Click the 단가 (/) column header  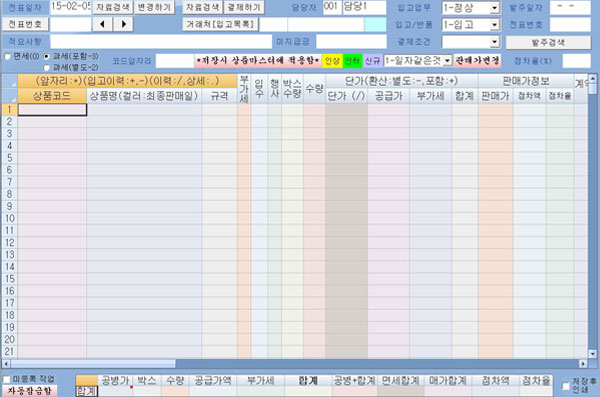coord(347,96)
